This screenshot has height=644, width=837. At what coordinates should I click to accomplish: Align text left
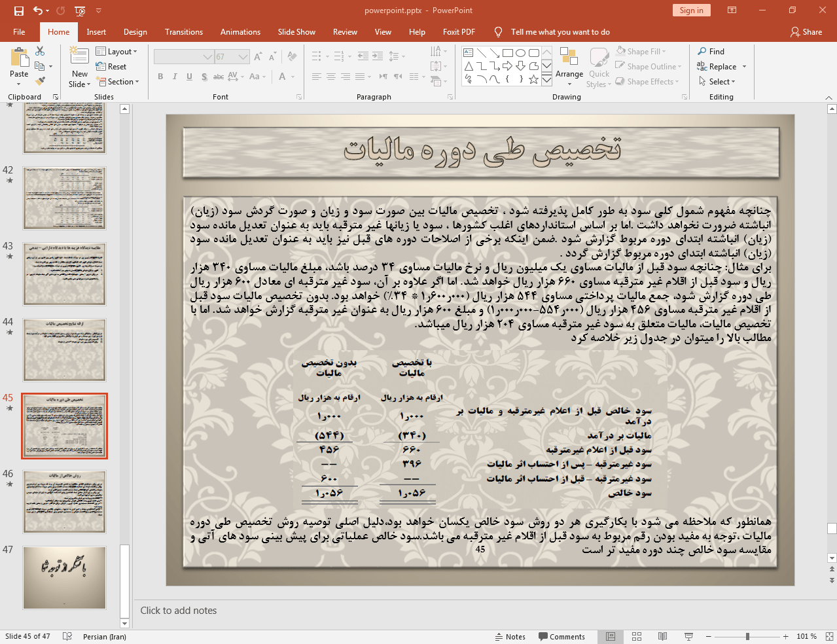tap(317, 77)
